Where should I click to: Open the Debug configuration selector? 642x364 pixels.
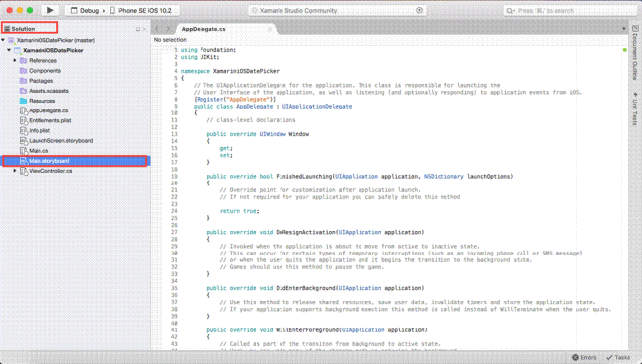[85, 11]
